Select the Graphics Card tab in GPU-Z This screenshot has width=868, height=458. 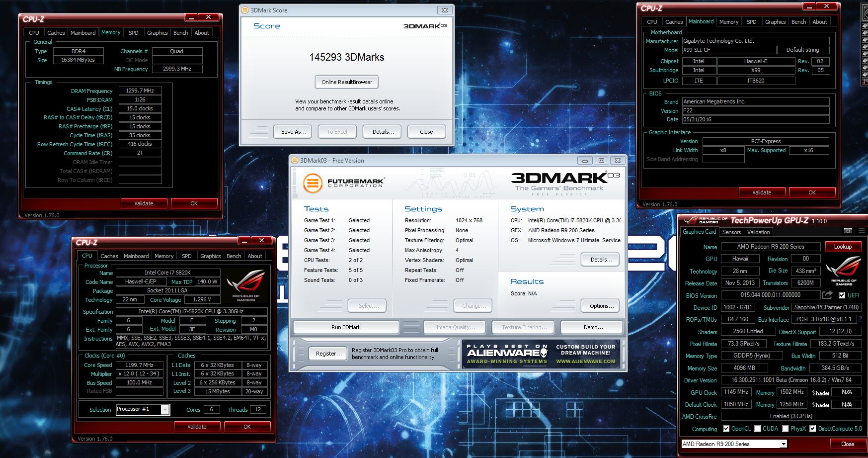coord(699,232)
